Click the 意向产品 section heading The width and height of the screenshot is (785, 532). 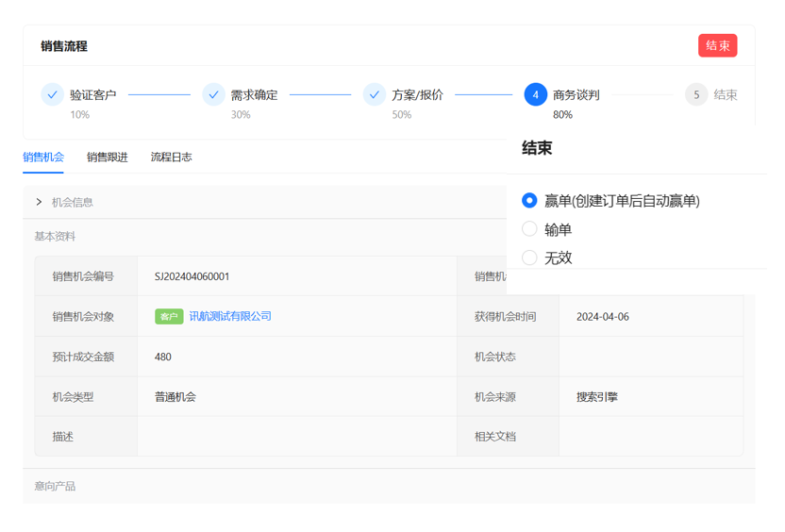pyautogui.click(x=55, y=486)
